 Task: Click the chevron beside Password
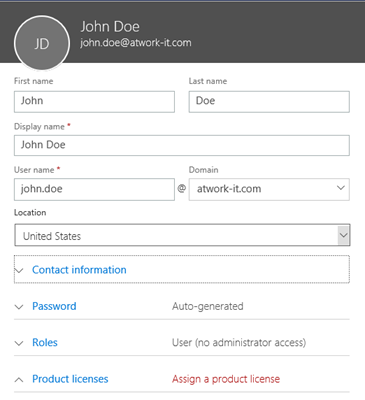pyautogui.click(x=19, y=307)
